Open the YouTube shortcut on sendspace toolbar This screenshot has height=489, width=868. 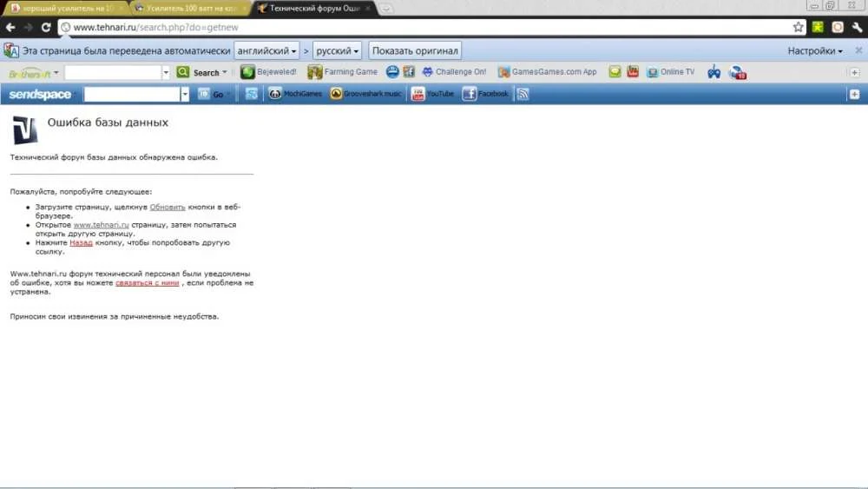coord(433,94)
